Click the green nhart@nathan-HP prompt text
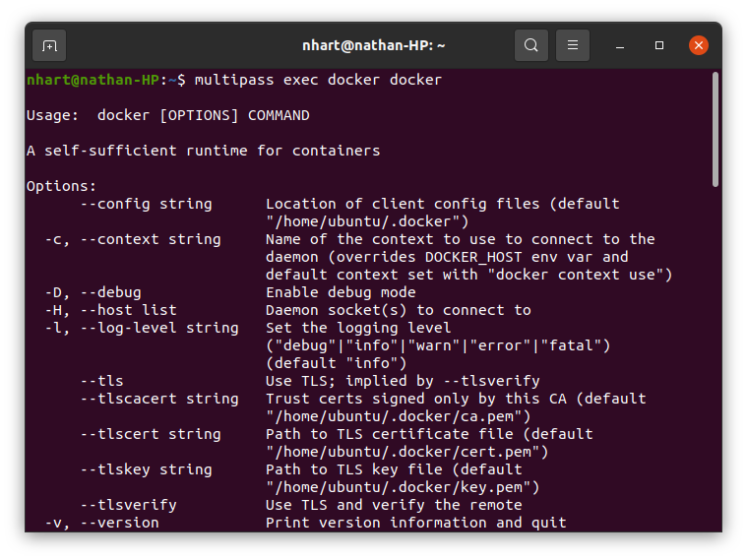 pos(91,80)
